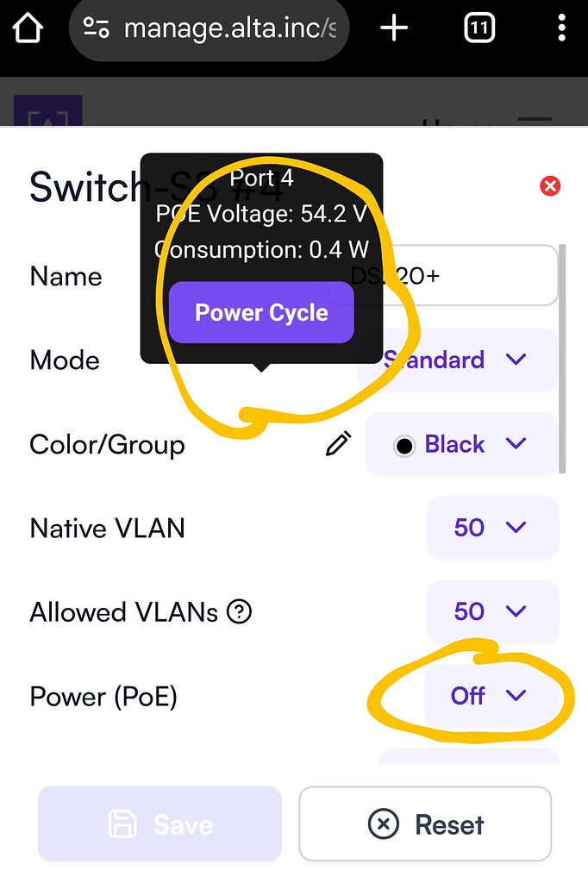Tap the site information icon in address bar
Image resolution: width=588 pixels, height=883 pixels.
point(97,28)
